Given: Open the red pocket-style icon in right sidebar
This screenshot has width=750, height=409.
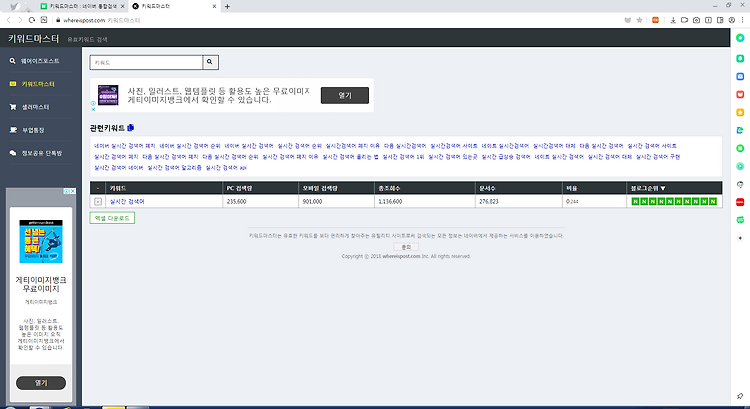Looking at the screenshot, I should click(x=740, y=94).
